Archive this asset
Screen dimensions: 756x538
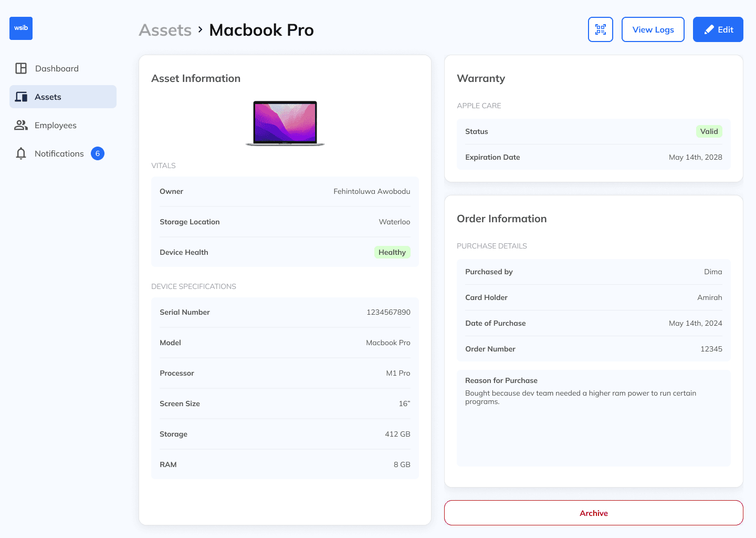tap(594, 513)
